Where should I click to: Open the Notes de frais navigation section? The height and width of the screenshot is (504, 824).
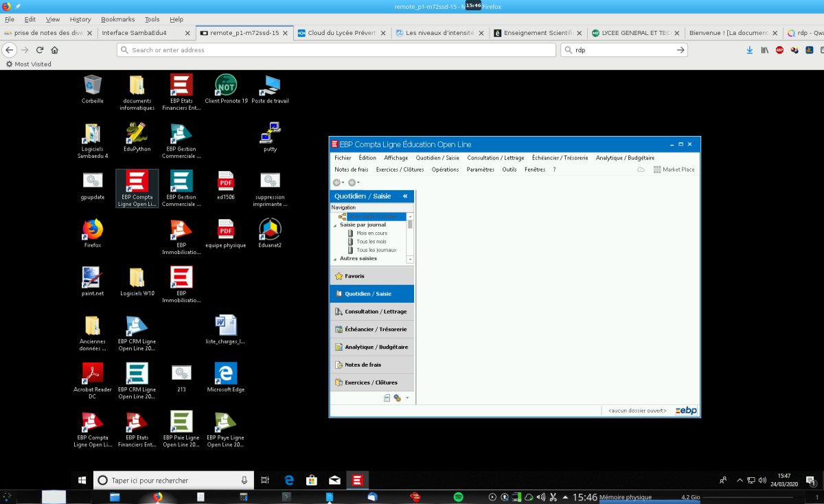pyautogui.click(x=372, y=365)
